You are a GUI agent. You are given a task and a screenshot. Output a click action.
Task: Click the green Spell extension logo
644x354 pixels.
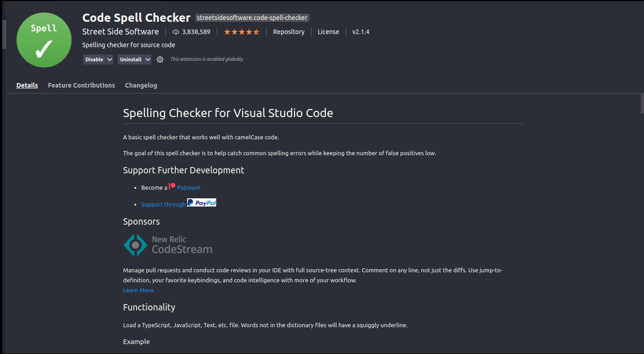pos(44,40)
